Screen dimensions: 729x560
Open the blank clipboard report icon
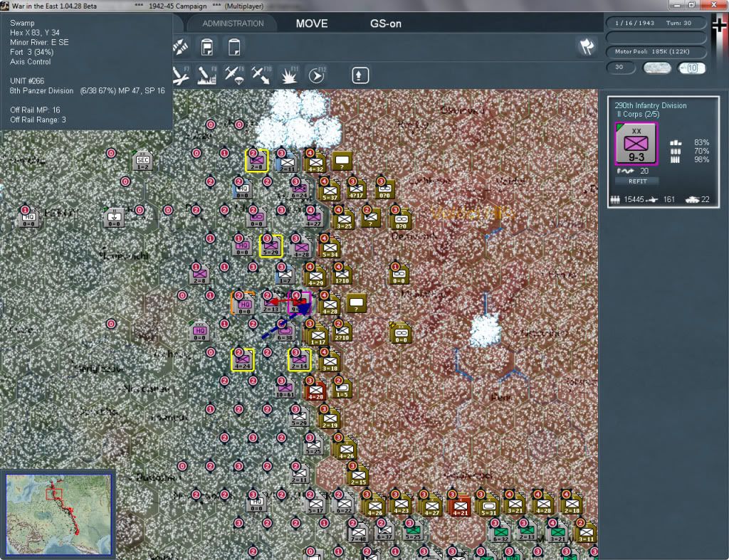[234, 47]
